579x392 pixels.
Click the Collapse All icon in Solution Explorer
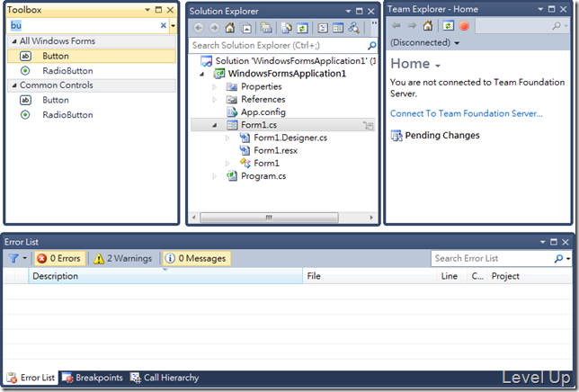click(245, 28)
